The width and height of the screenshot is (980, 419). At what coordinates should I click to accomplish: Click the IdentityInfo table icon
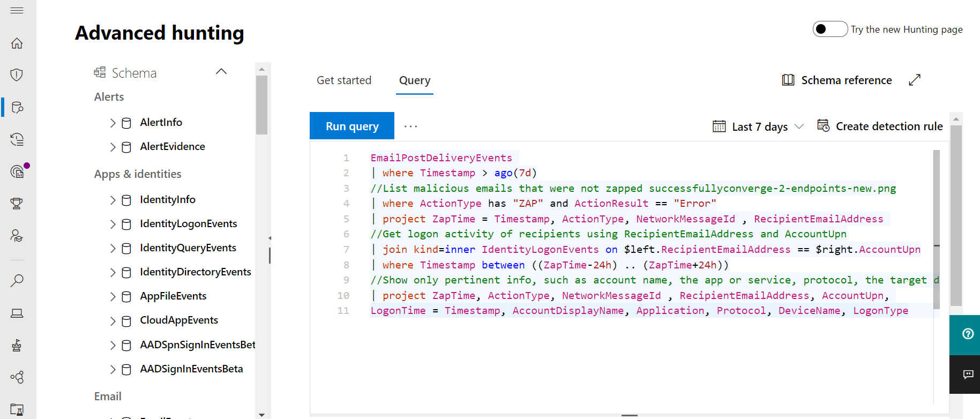point(126,200)
